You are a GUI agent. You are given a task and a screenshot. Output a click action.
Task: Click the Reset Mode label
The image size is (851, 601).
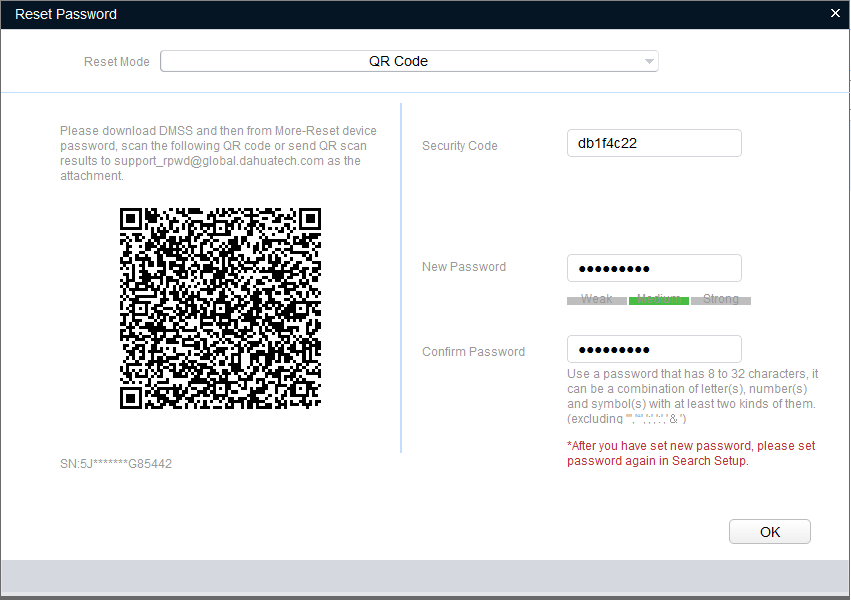click(x=116, y=62)
